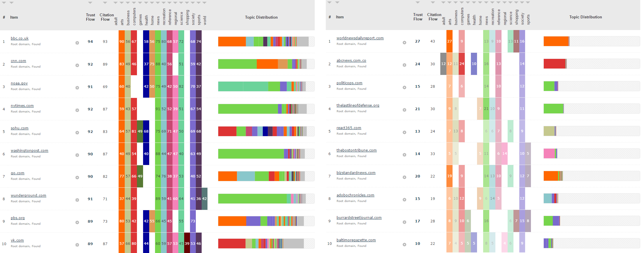Image resolution: width=644 pixels, height=253 pixels.
Task: Open the gear menu for worldnewsdailyreport.com
Action: [x=404, y=43]
